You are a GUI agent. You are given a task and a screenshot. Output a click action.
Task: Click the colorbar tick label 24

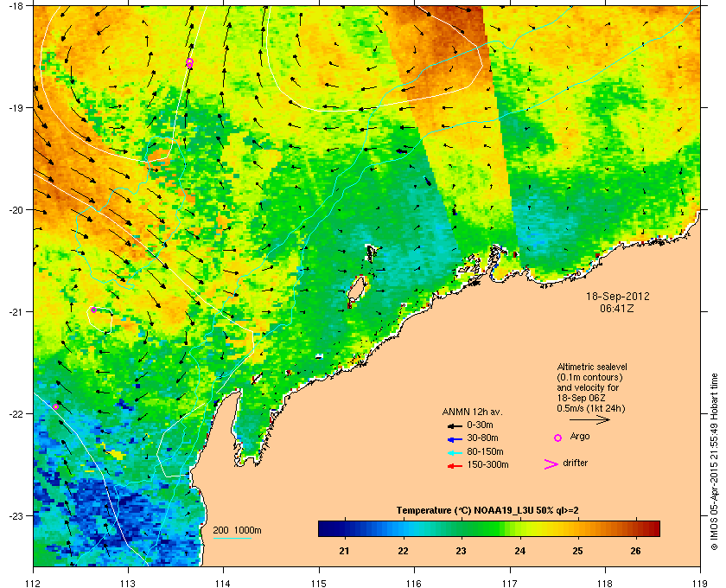[x=519, y=551]
